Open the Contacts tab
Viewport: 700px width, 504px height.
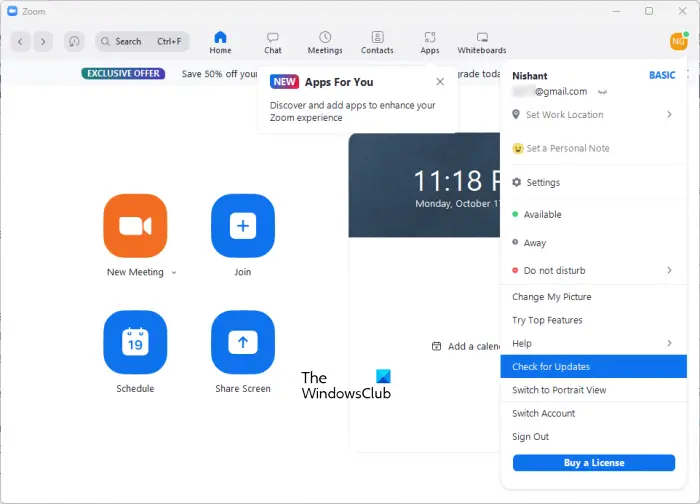click(377, 43)
